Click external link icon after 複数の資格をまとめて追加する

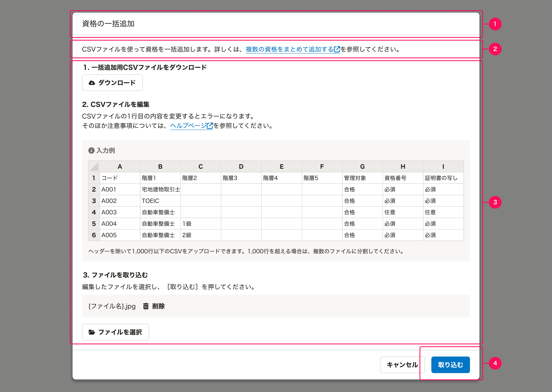point(337,49)
